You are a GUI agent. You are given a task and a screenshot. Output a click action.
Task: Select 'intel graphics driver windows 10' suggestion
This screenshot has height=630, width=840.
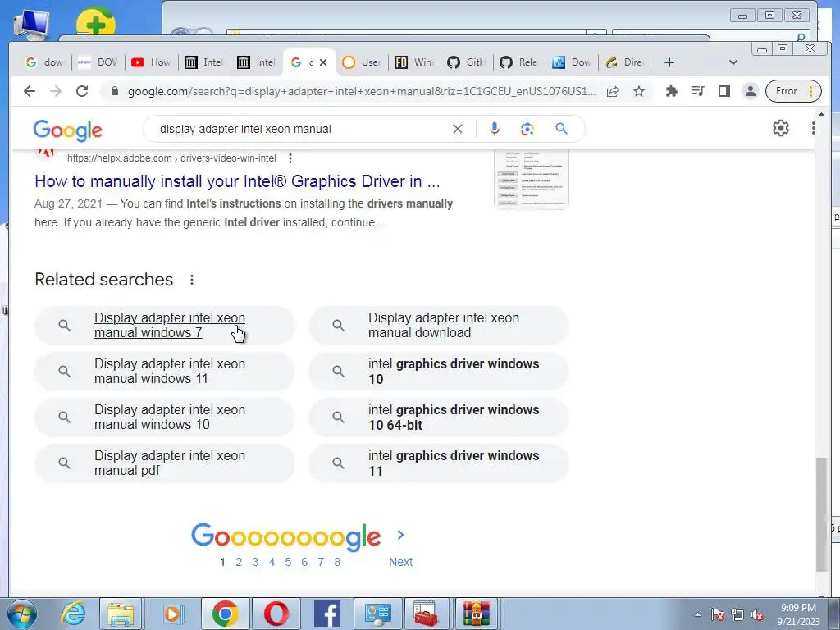coord(439,372)
